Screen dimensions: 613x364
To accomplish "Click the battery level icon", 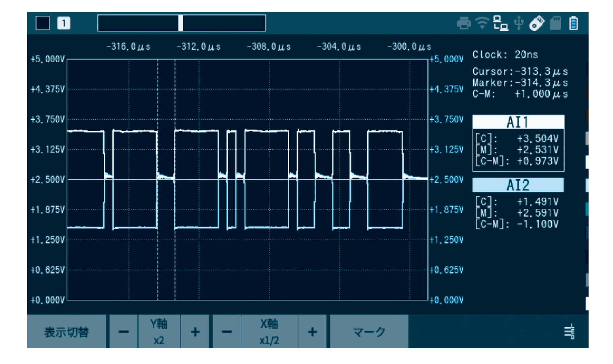I will 573,23.
